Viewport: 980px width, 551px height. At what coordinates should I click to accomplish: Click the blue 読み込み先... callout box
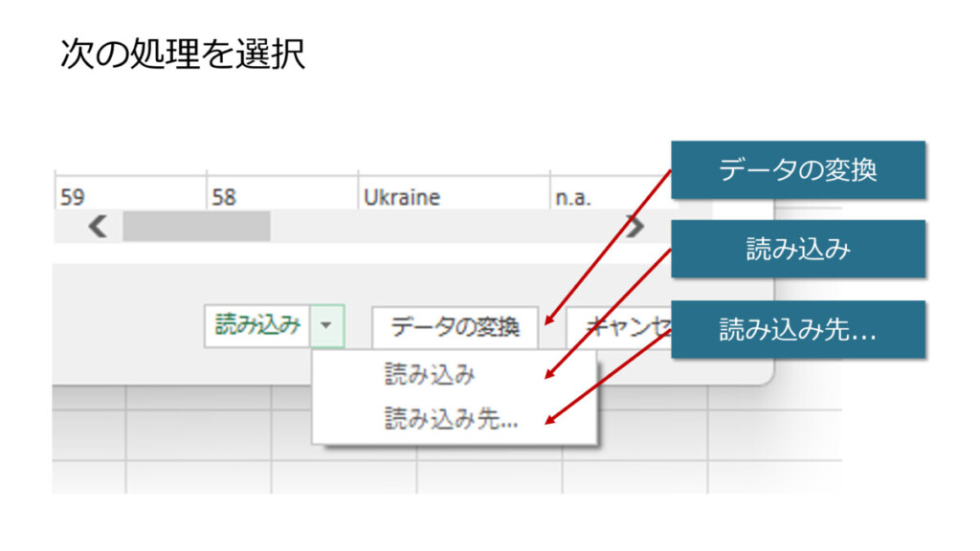coord(798,330)
